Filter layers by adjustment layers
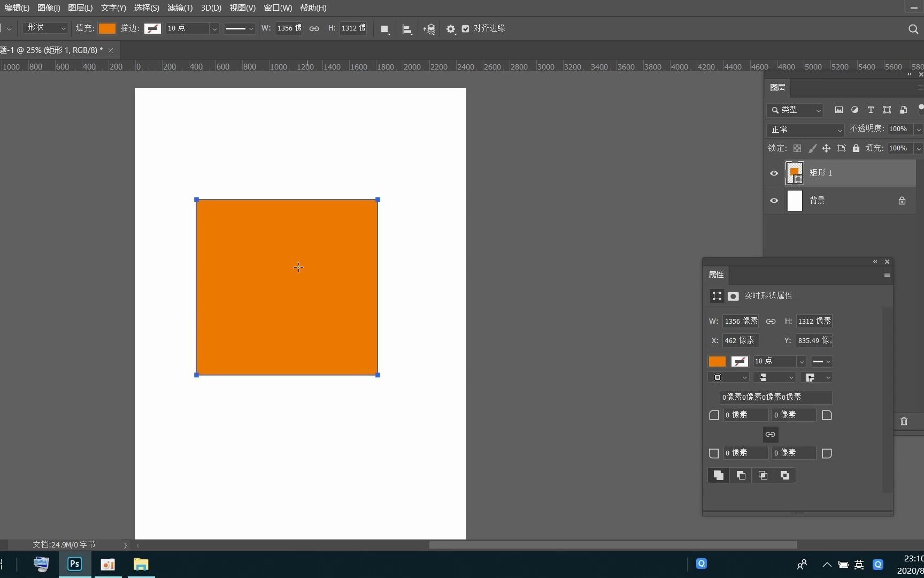924x578 pixels. coord(854,110)
